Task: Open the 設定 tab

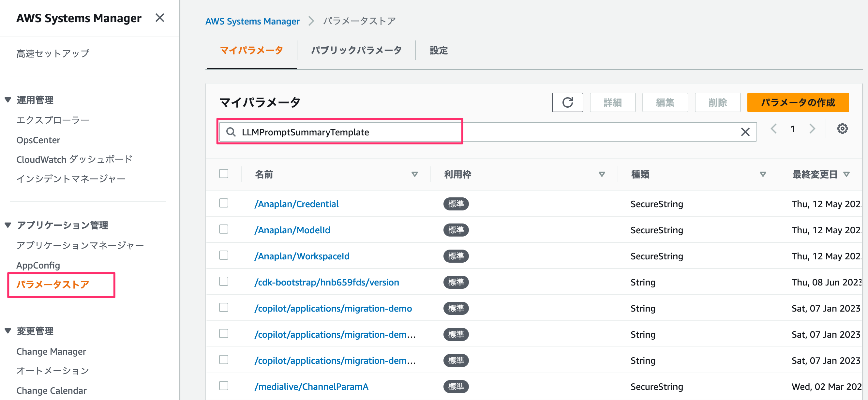Action: click(x=439, y=50)
